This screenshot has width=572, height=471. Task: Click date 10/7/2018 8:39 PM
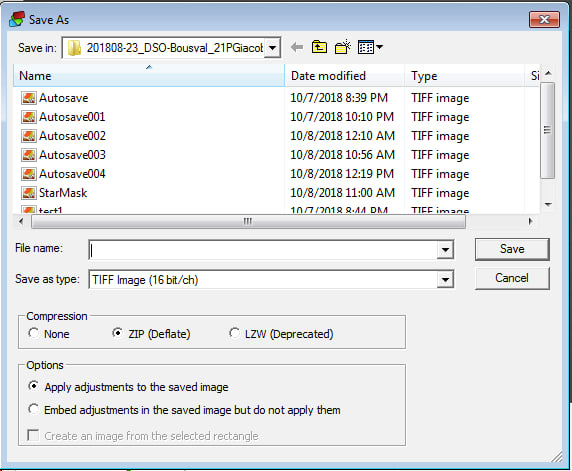click(339, 98)
